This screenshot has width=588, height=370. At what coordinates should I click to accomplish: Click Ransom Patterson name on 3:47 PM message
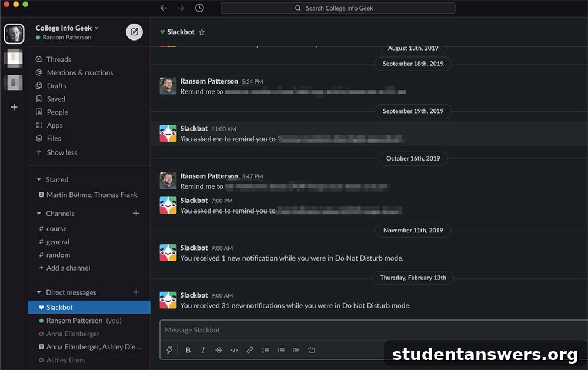click(x=209, y=176)
